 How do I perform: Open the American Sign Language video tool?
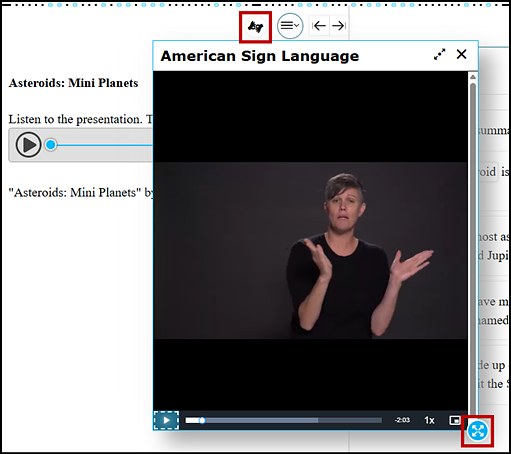point(255,27)
